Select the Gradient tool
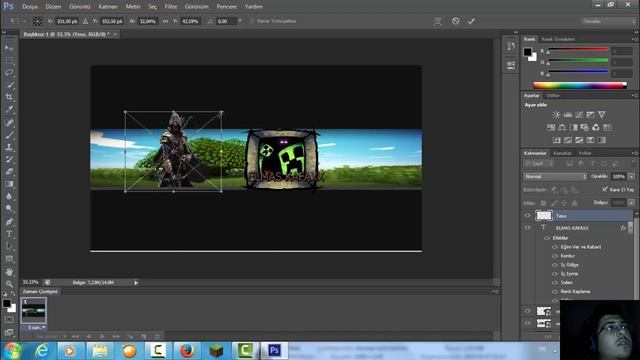The width and height of the screenshot is (640, 360). pyautogui.click(x=9, y=184)
